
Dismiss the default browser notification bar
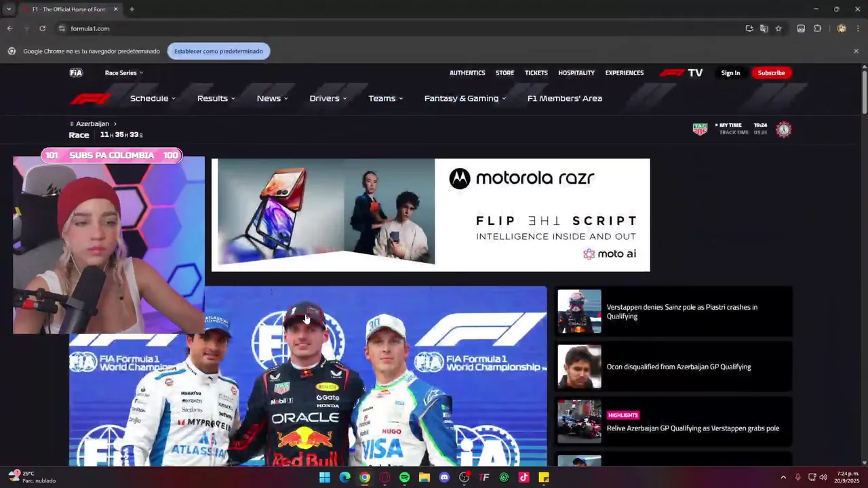[856, 51]
